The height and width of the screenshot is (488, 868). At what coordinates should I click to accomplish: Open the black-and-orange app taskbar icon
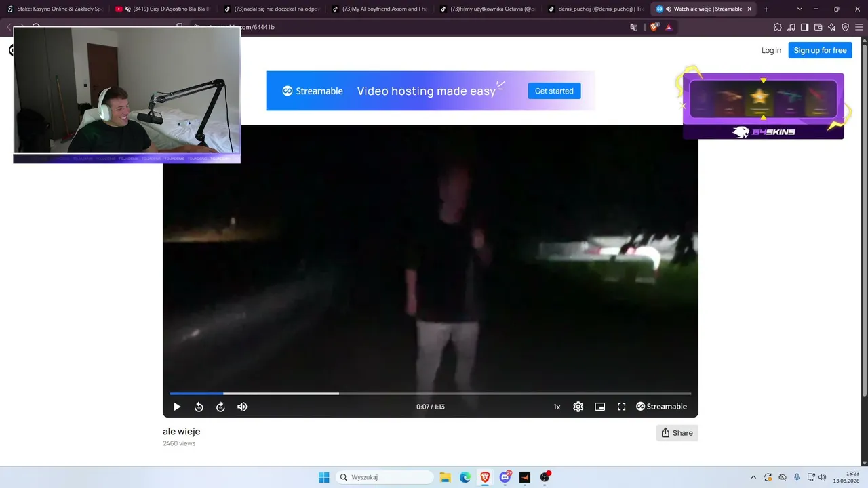coord(525,477)
